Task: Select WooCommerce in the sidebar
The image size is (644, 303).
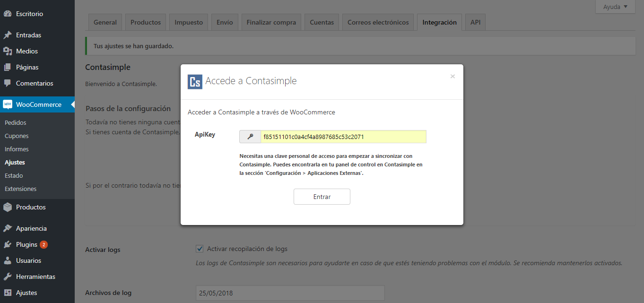Action: [x=37, y=104]
